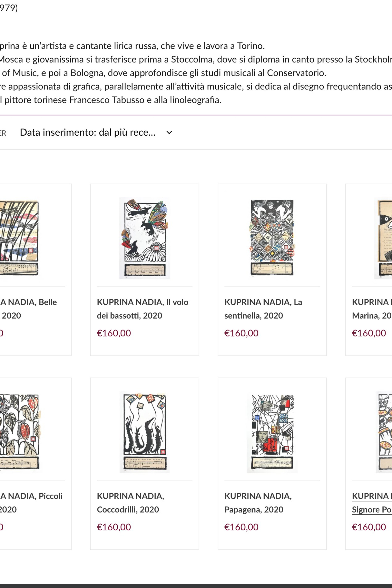The image size is (392, 588).
Task: Click the €160,00 price under Papagena
Action: click(241, 527)
